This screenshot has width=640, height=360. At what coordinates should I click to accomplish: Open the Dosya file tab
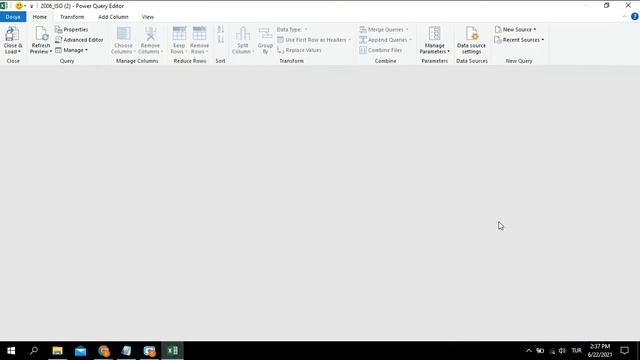13,17
